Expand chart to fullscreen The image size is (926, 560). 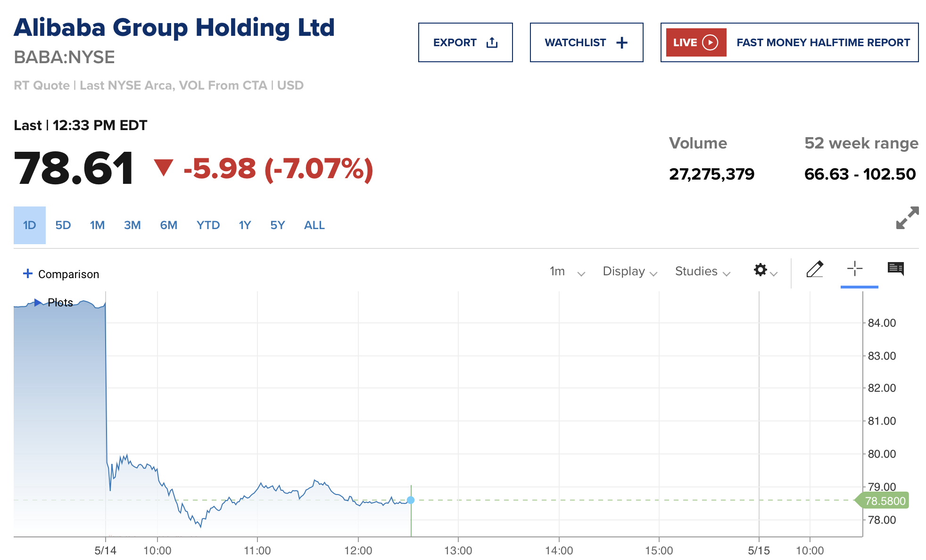point(907,218)
